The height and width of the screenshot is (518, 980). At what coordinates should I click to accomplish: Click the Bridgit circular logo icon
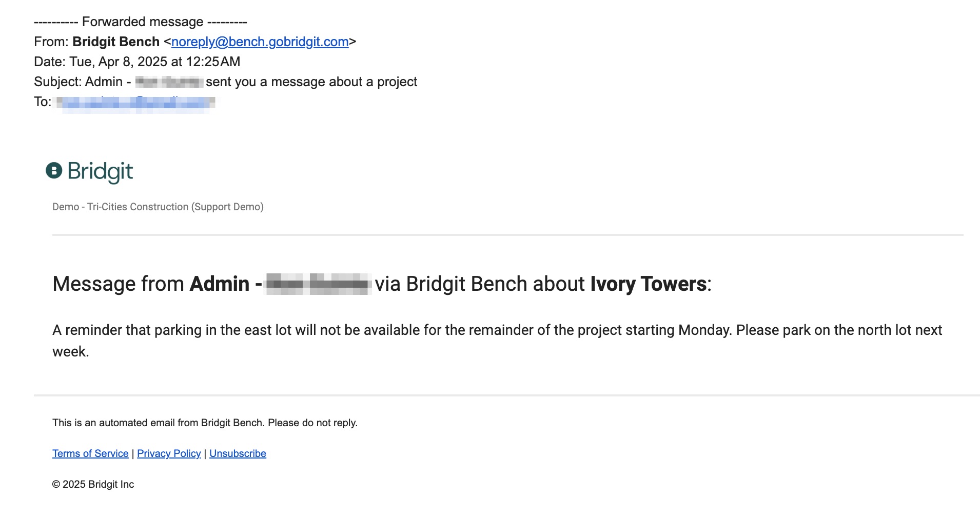[x=54, y=170]
